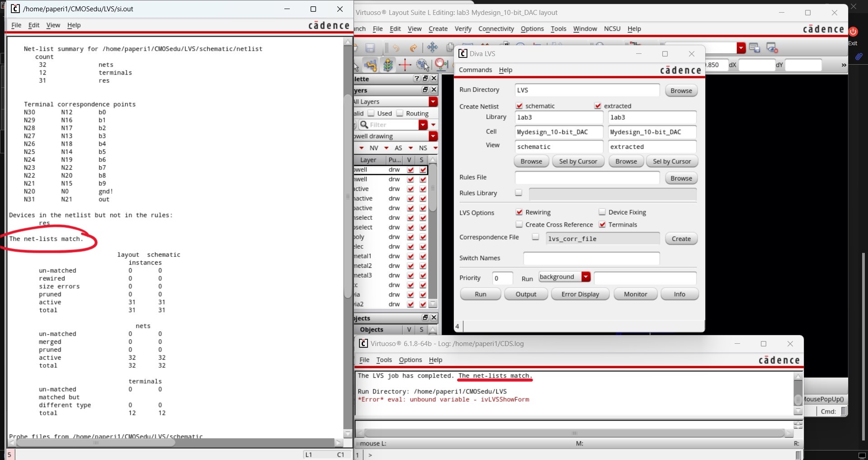The image size is (868, 460).
Task: Disable the Rewiring checkbox in LVS Options
Action: 519,212
